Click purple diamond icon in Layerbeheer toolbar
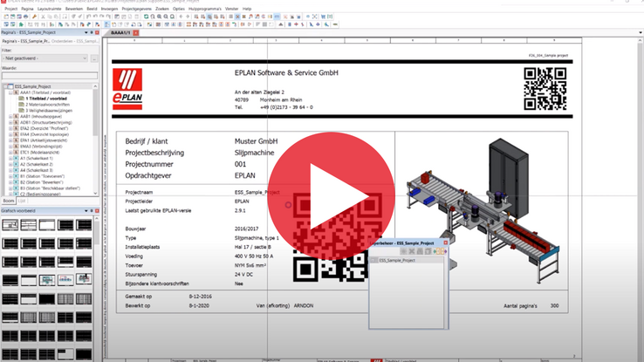Screen dimensions: 644x362 point(445,251)
